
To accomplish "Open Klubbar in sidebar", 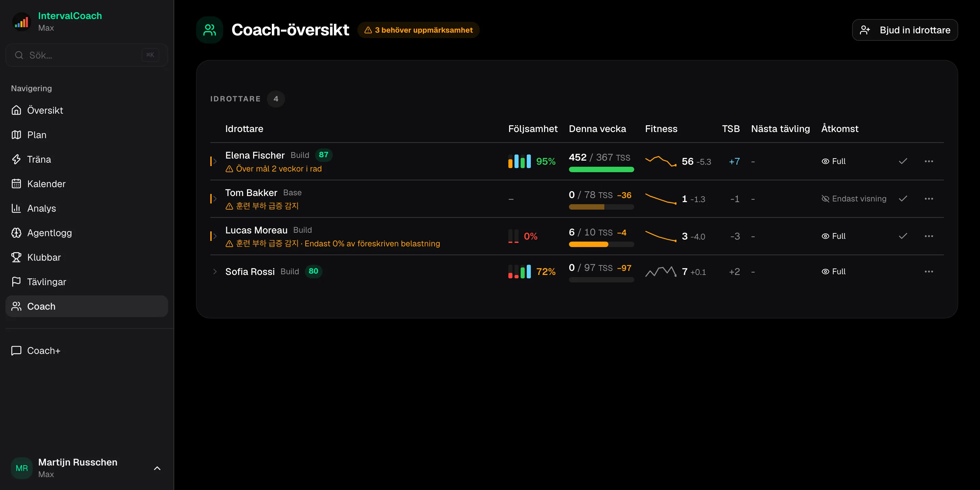I will click(x=87, y=258).
